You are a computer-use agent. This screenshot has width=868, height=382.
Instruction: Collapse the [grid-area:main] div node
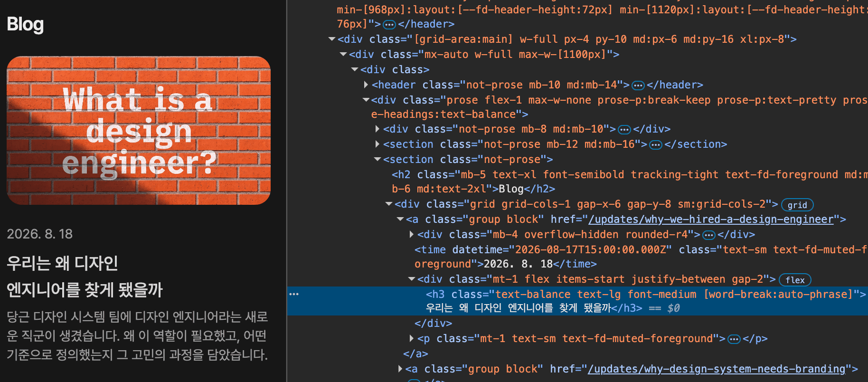coord(332,39)
